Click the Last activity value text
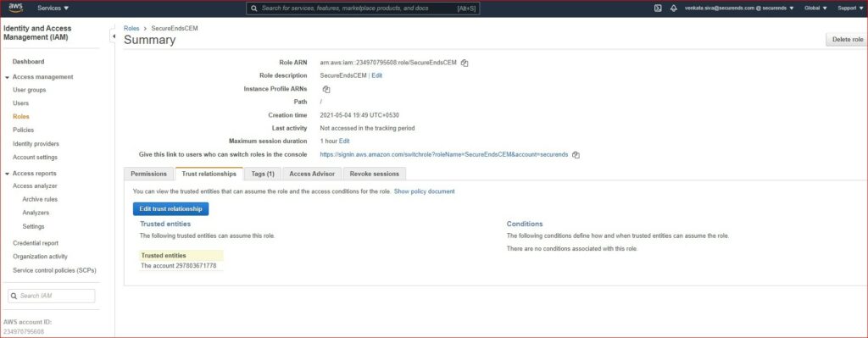868x338 pixels. click(367, 129)
